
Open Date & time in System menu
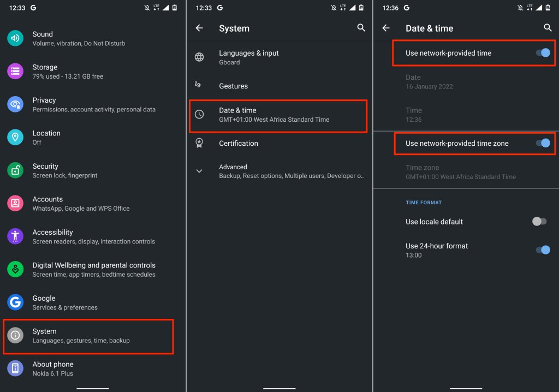coord(278,115)
